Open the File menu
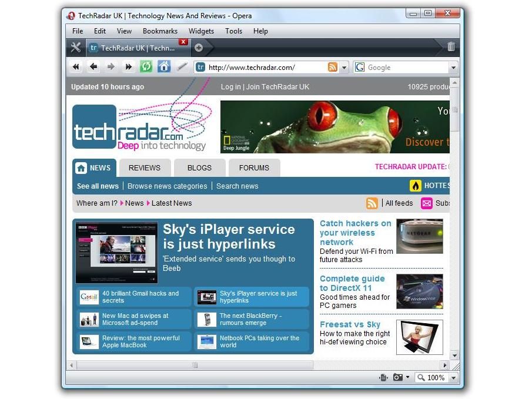532x399 pixels. (78, 31)
